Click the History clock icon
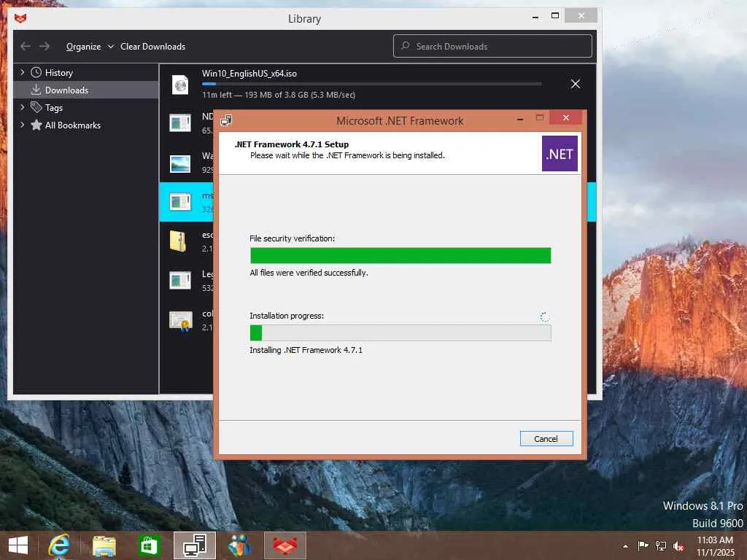747x560 pixels. (x=36, y=72)
